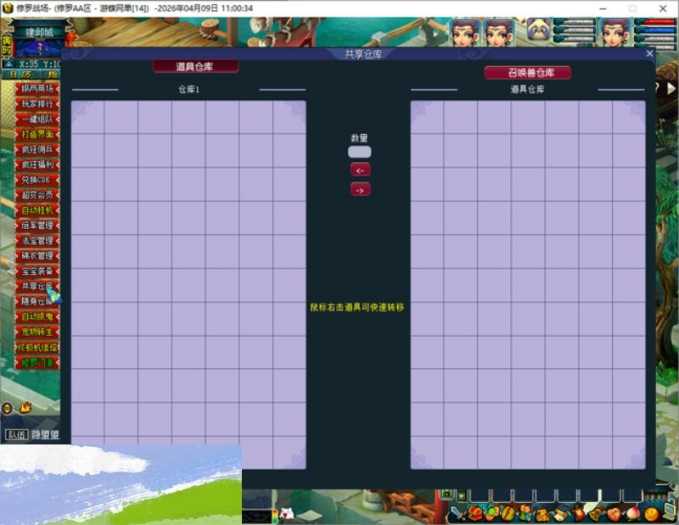Select the panda pet portrait

(539, 31)
